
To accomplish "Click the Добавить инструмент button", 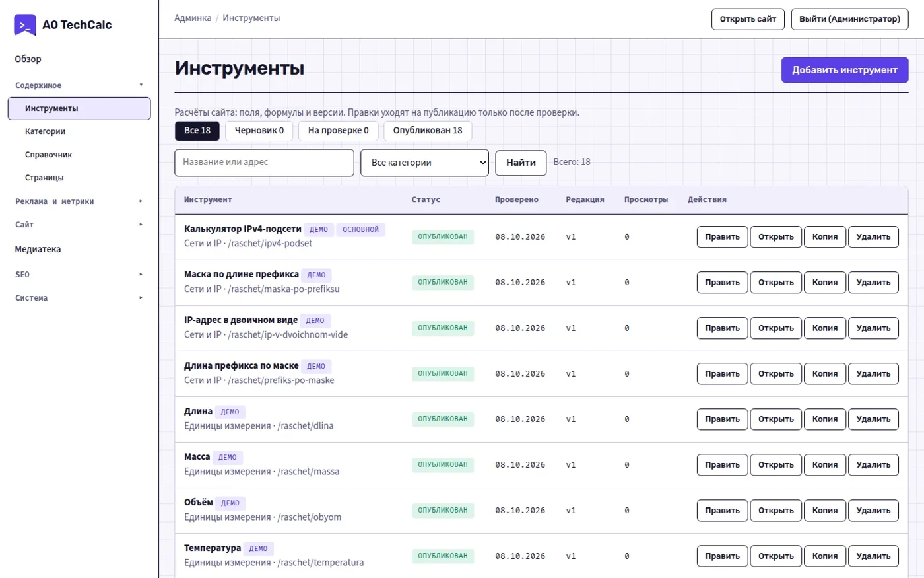I will (845, 70).
